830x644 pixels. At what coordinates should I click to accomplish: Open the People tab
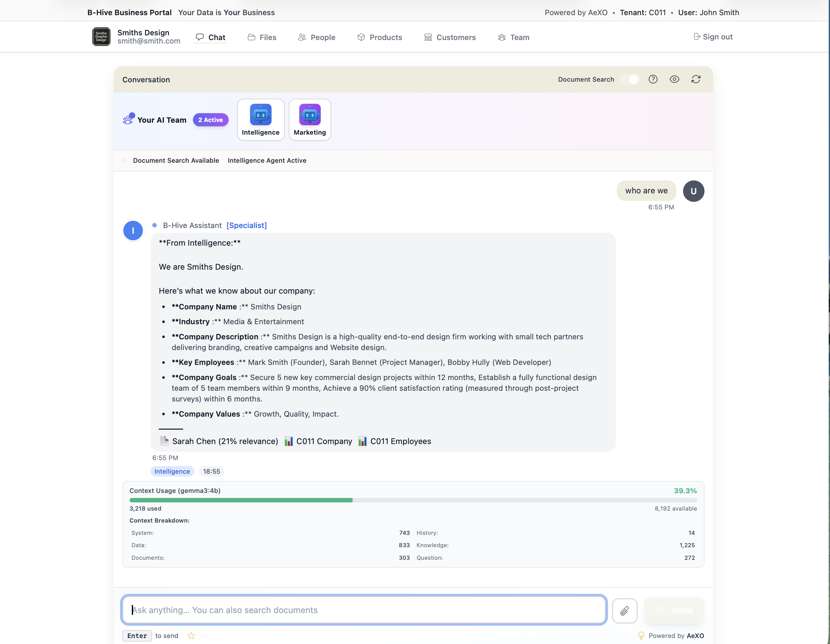[x=317, y=37]
